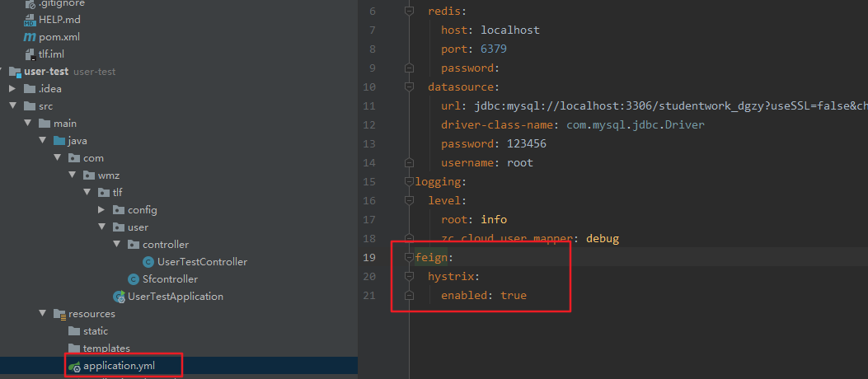Screen dimensions: 868x379
Task: Collapse the main folder arrow
Action: coord(27,124)
